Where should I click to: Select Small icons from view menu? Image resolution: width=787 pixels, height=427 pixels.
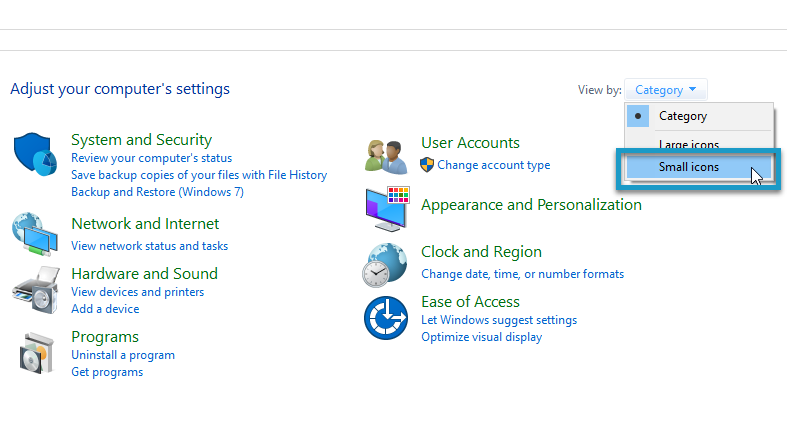[688, 167]
